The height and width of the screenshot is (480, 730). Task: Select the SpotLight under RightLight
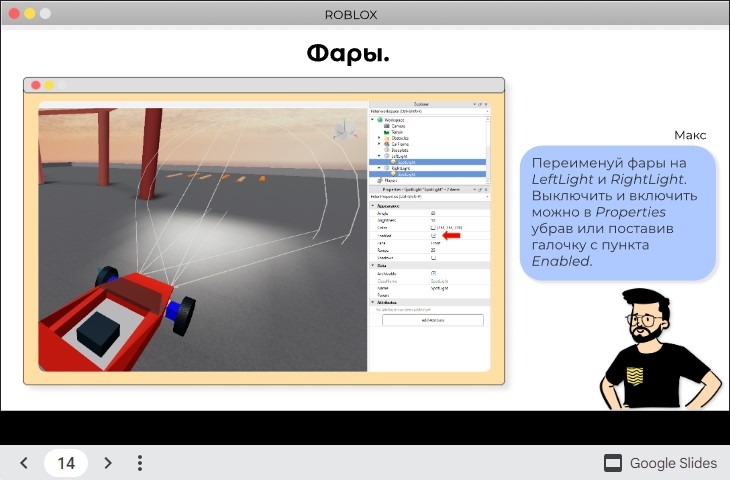427,174
